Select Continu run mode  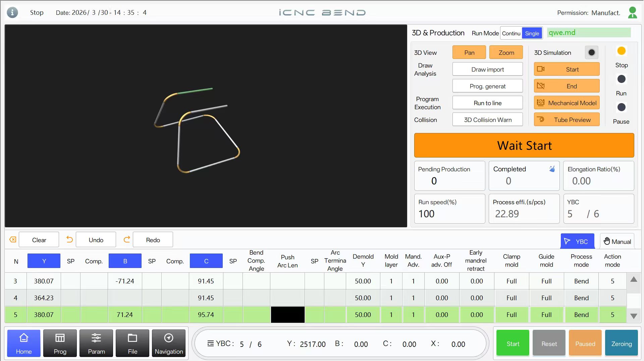click(511, 33)
